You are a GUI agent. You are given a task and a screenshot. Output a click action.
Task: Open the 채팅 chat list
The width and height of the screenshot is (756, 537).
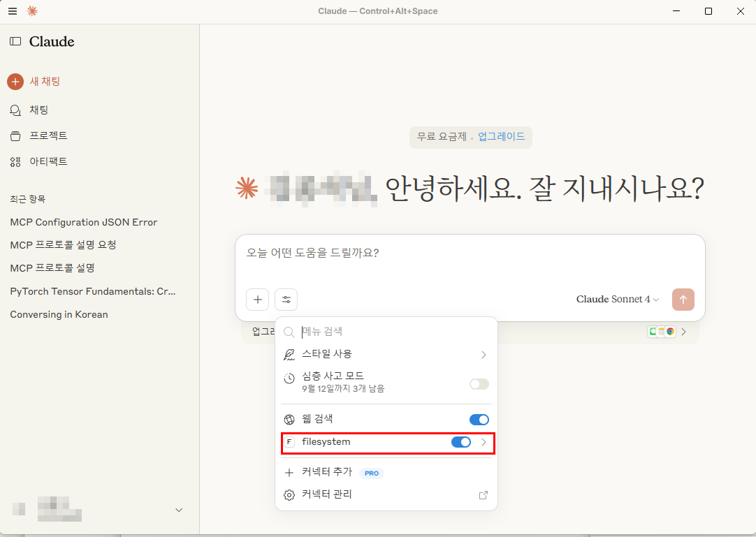(38, 110)
